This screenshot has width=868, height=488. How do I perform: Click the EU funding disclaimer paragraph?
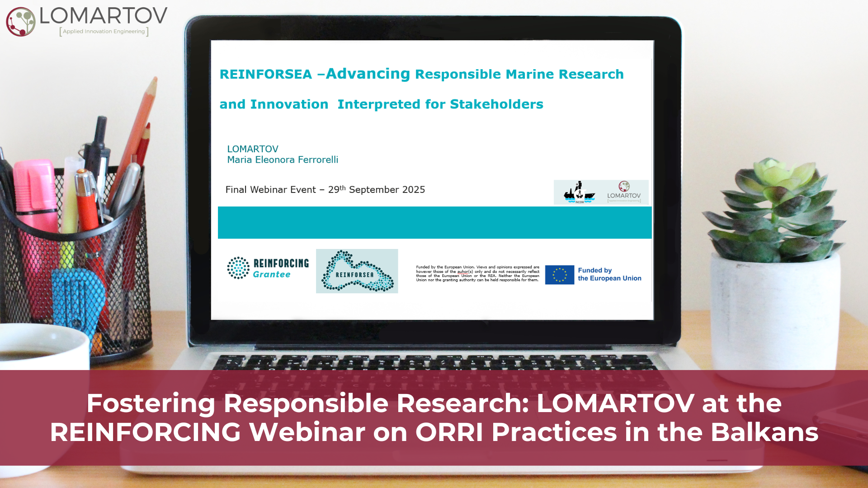477,274
